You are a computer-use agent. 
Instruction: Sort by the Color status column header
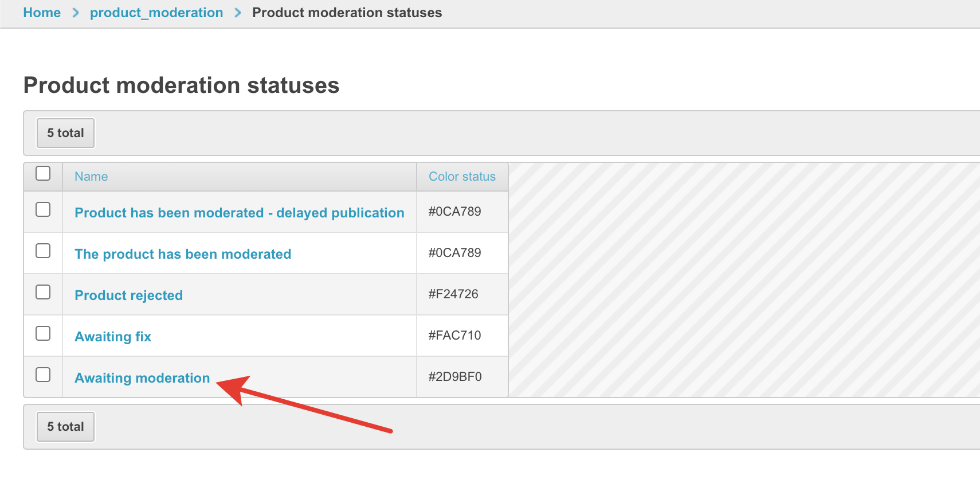click(462, 177)
